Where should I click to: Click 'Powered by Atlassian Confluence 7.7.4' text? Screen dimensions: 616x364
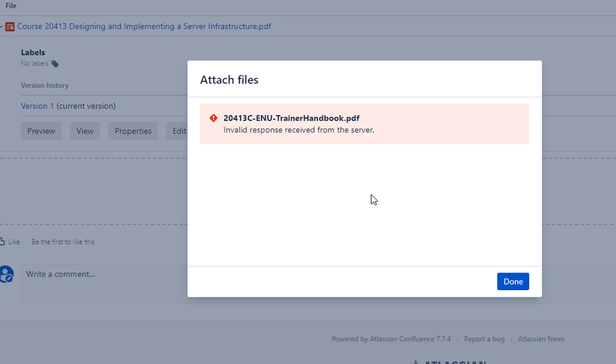391,339
